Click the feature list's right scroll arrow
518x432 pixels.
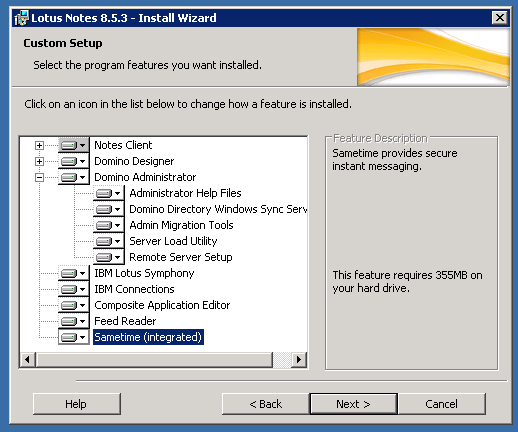[x=299, y=360]
